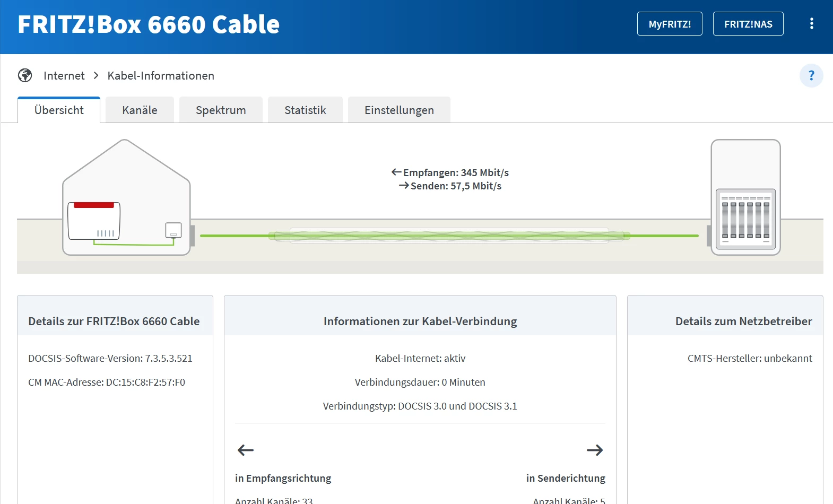The image size is (833, 504).
Task: Click the FRITZ!Box 6660 Cable title
Action: tap(149, 24)
